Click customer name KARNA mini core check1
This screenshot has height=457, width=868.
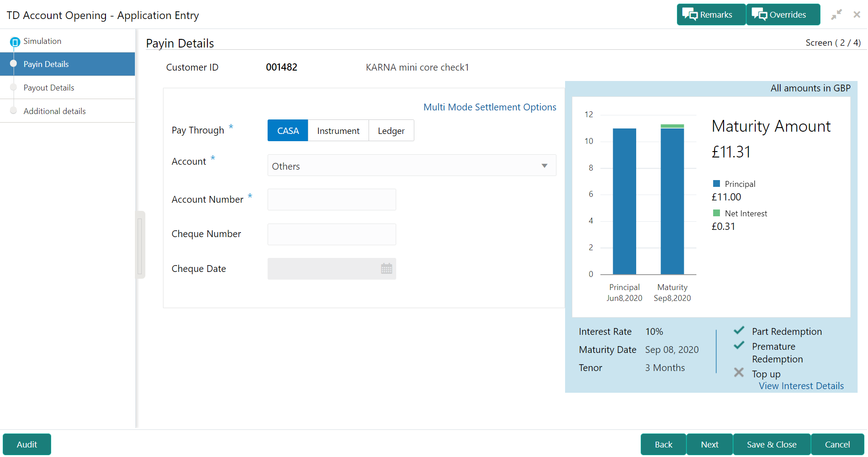click(417, 67)
